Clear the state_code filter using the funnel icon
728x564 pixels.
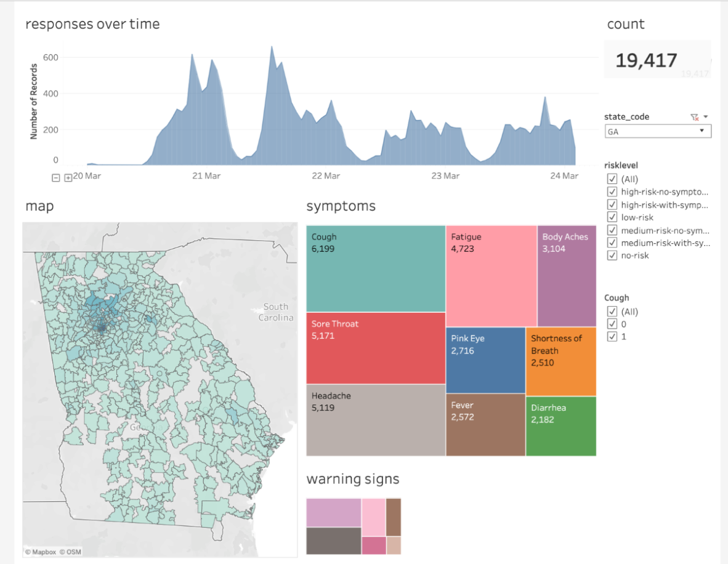pos(694,116)
